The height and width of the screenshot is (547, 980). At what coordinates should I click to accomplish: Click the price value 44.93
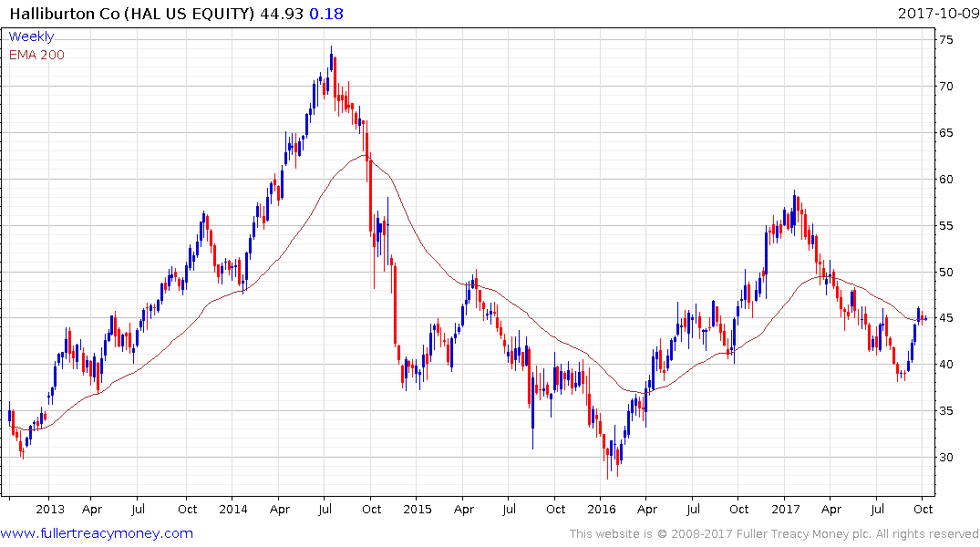(282, 13)
